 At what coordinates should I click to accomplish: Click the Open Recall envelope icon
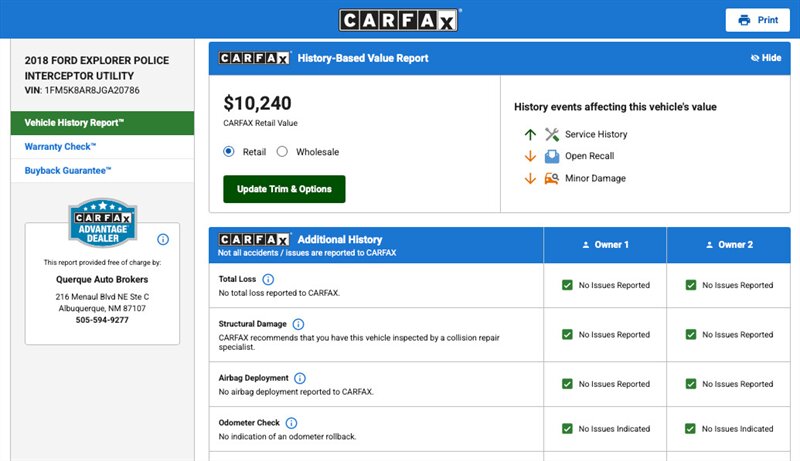[551, 156]
